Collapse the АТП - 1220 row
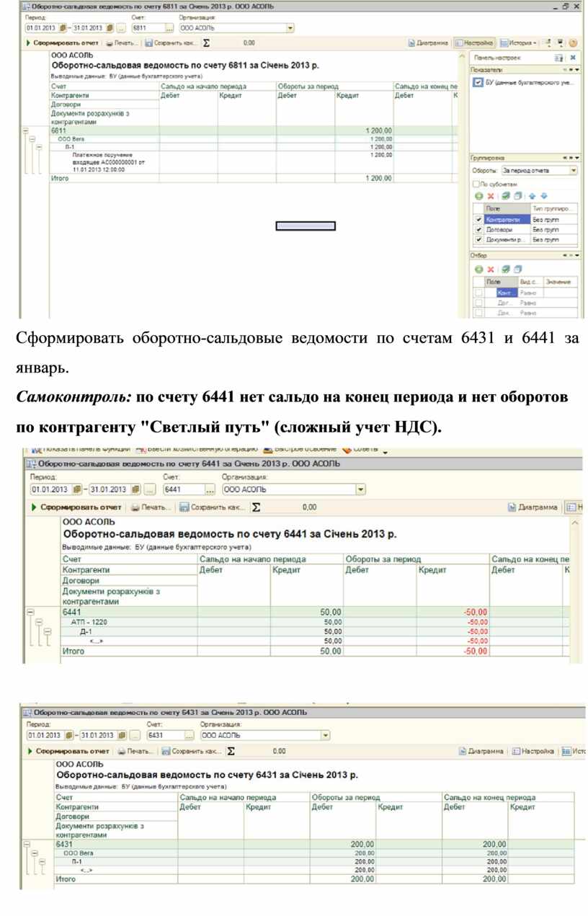The height and width of the screenshot is (916, 588). (x=39, y=622)
